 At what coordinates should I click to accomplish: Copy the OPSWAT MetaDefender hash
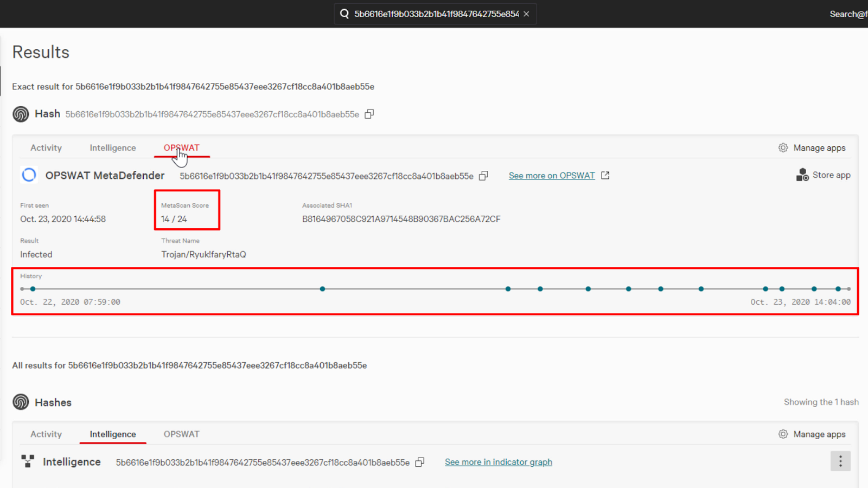pyautogui.click(x=484, y=176)
